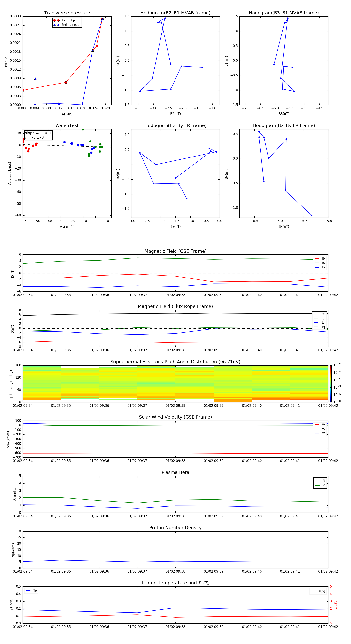Click the "V_A(km/s)" x-axis label
Image resolution: width=351 pixels, height=644 pixels.
[67, 227]
